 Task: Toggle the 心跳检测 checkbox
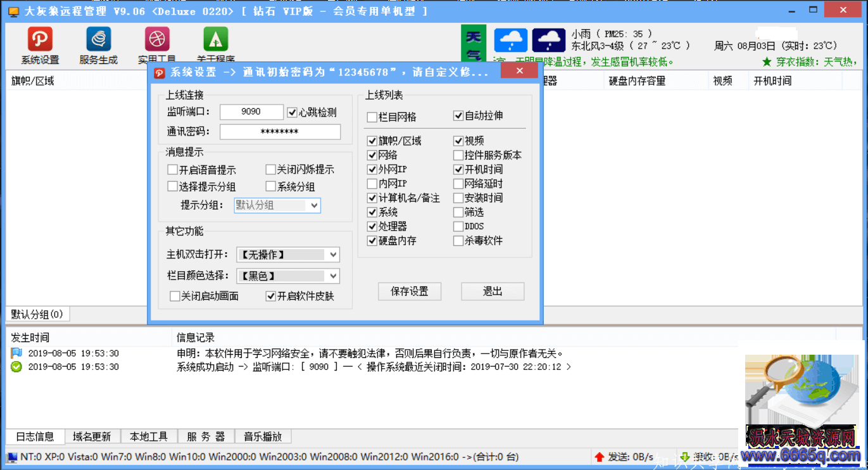292,112
